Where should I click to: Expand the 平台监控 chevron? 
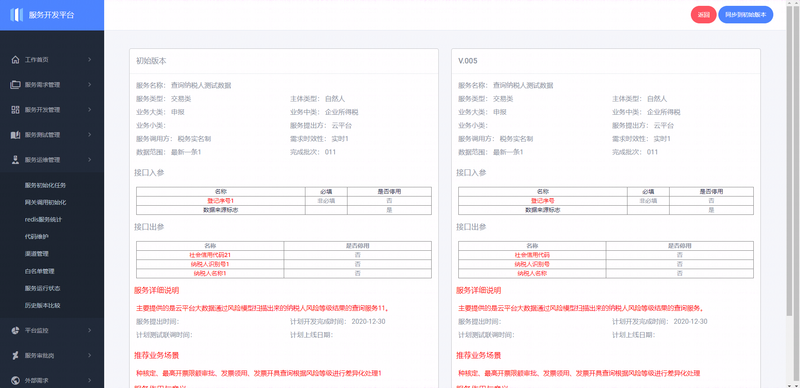[89, 330]
